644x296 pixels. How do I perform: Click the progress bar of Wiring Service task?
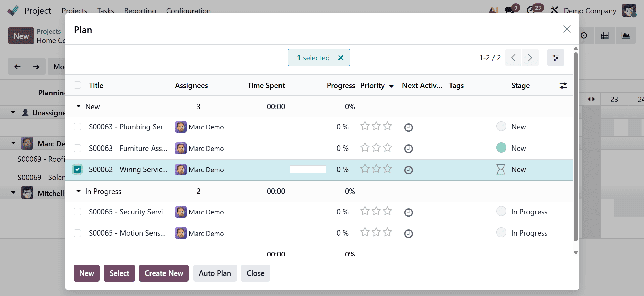(x=308, y=169)
